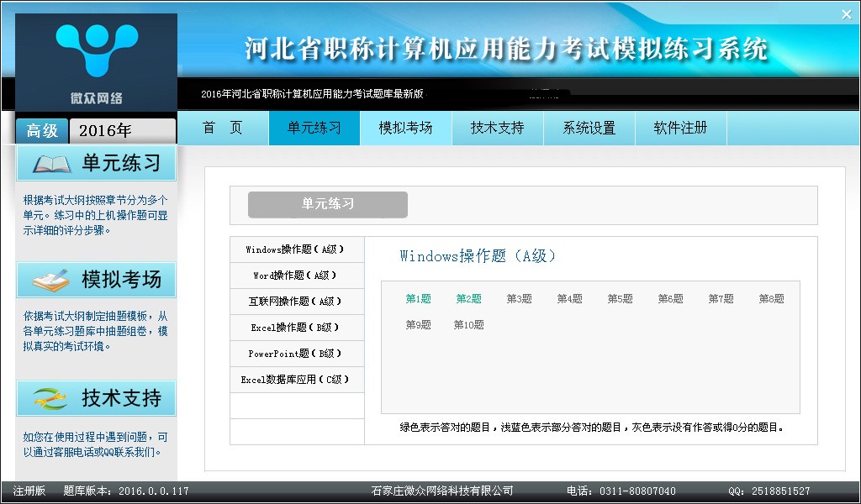Open question 第10题

point(468,325)
